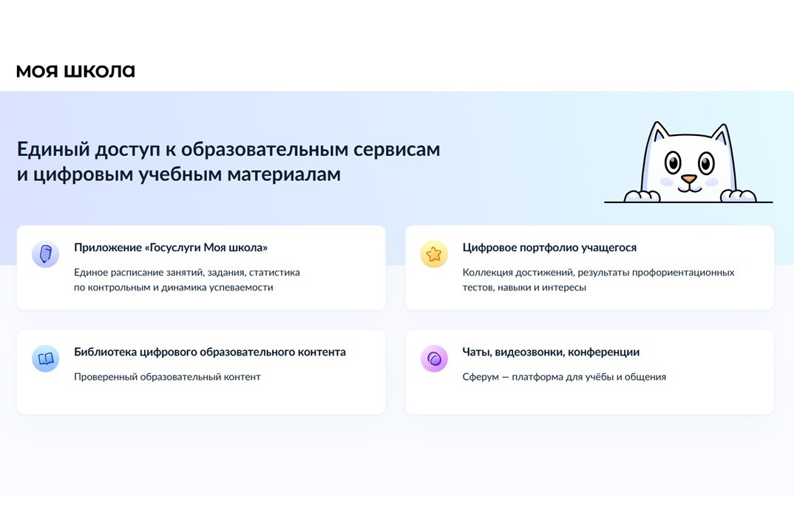Open Библиотека цифрового образовательного контента title

(x=210, y=352)
